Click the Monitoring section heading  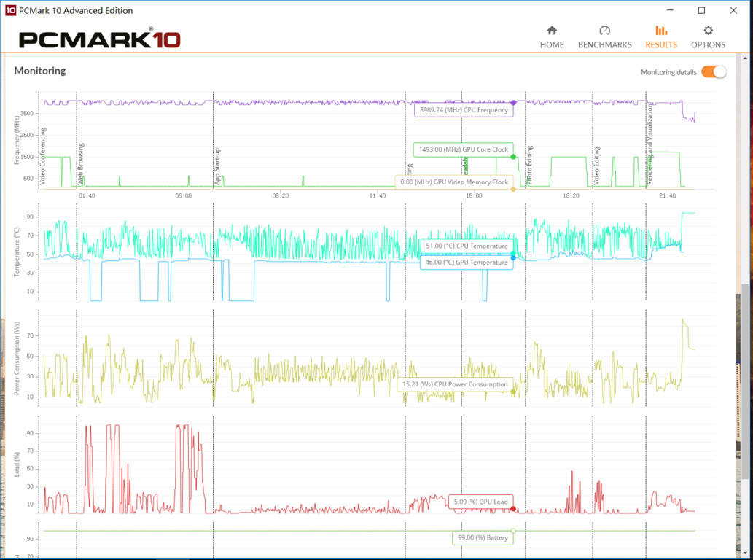tap(40, 71)
